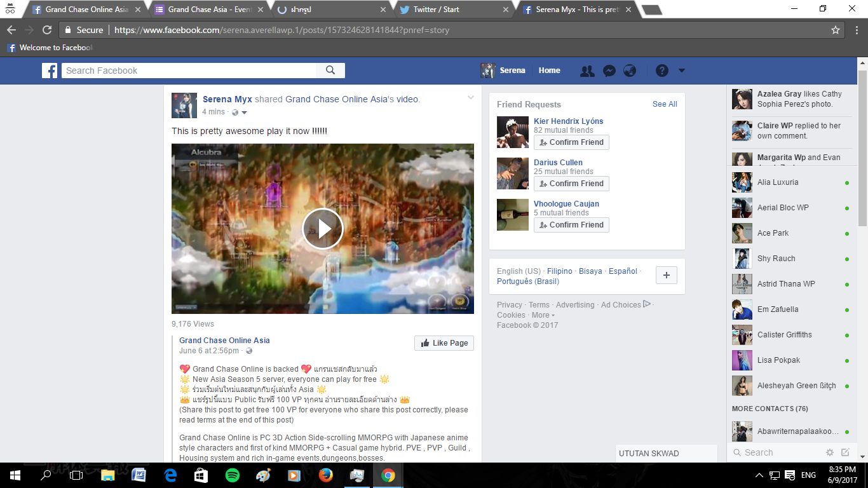Open the Notifications globe icon
868x488 pixels.
(630, 71)
